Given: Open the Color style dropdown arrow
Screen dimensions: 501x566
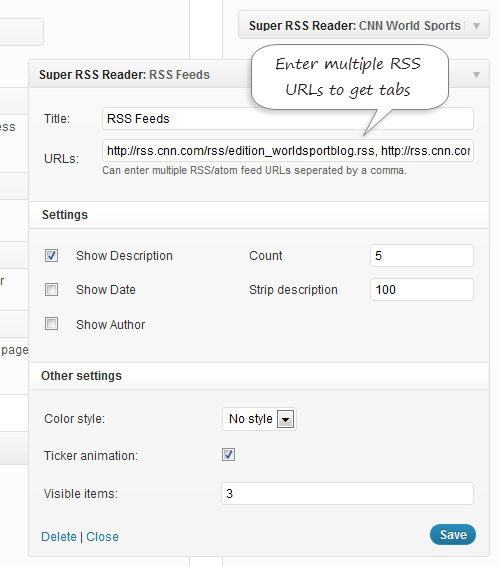Looking at the screenshot, I should (x=285, y=419).
